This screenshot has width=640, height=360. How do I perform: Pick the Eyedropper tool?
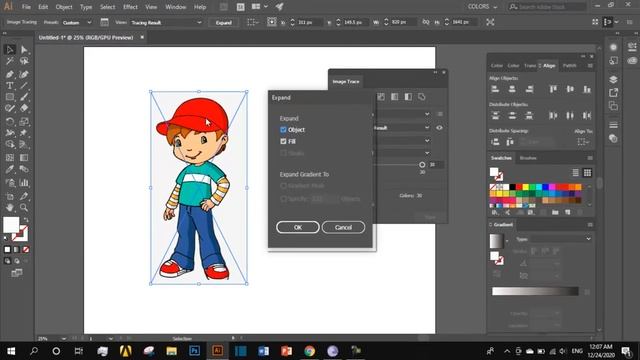point(10,169)
